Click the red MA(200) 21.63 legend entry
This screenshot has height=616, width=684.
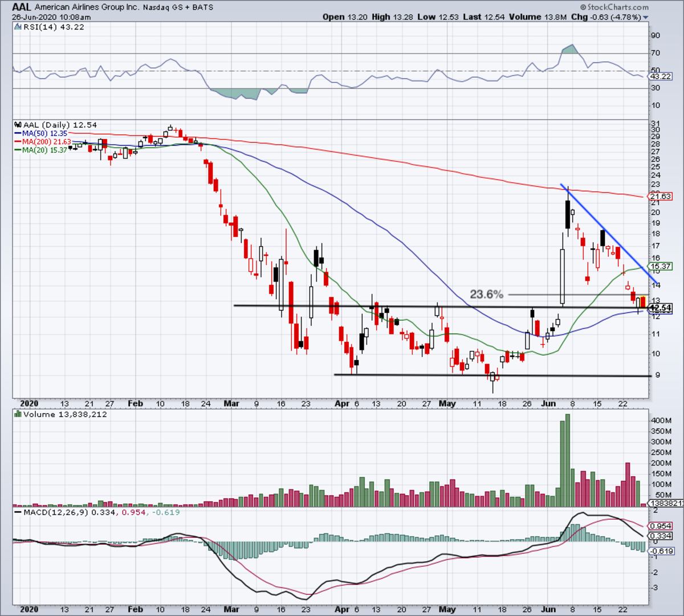point(43,141)
